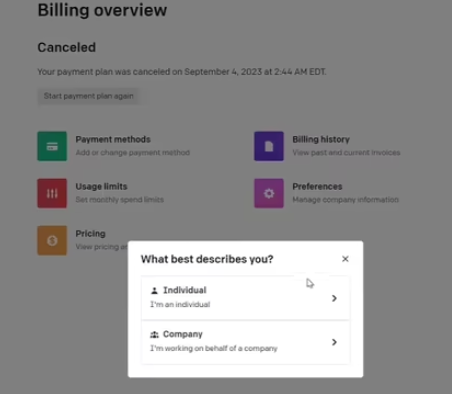452x394 pixels.
Task: Click 'Set monthly spend limits' text
Action: point(120,200)
